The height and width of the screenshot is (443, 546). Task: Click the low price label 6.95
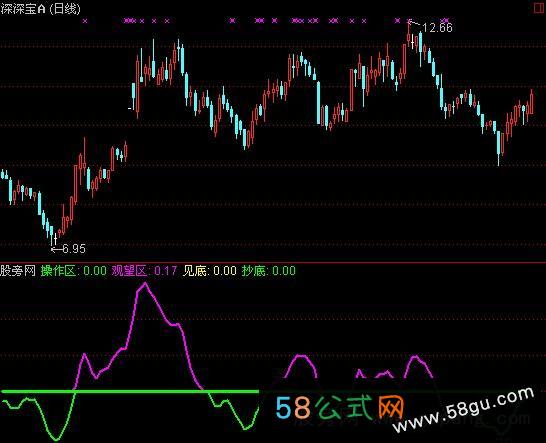coord(74,249)
